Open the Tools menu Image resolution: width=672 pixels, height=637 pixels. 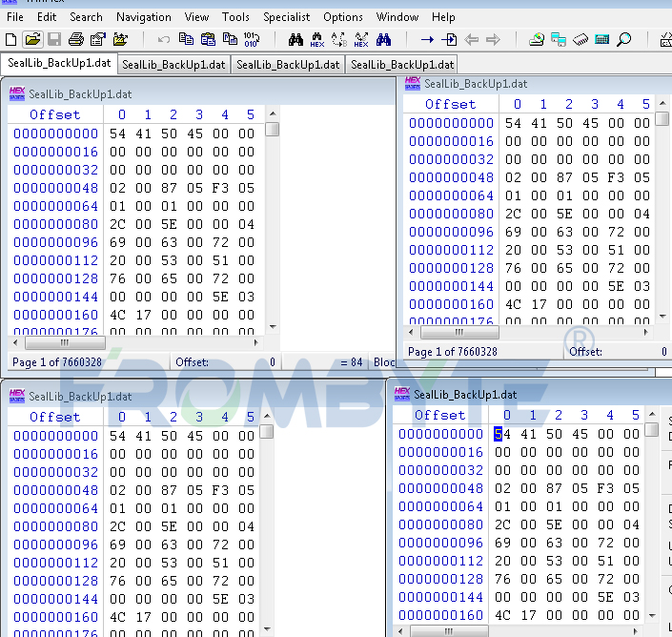click(x=235, y=17)
